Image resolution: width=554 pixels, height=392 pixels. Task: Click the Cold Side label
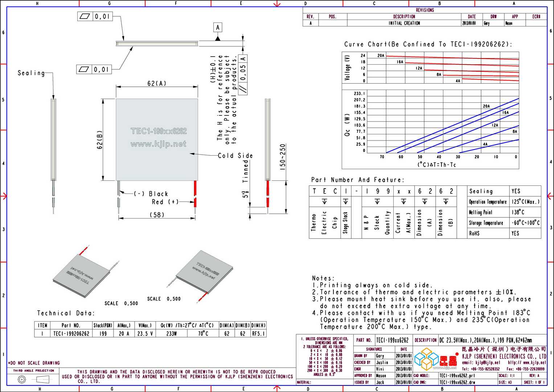[235, 155]
